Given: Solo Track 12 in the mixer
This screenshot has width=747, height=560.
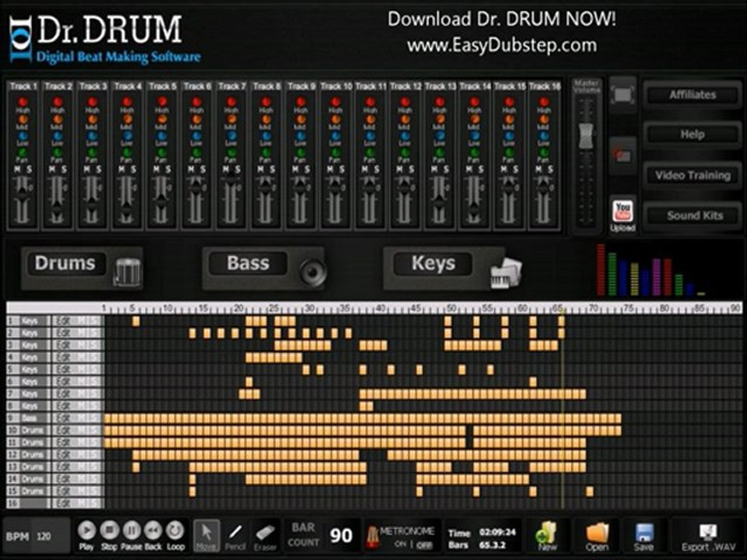Looking at the screenshot, I should (x=412, y=170).
